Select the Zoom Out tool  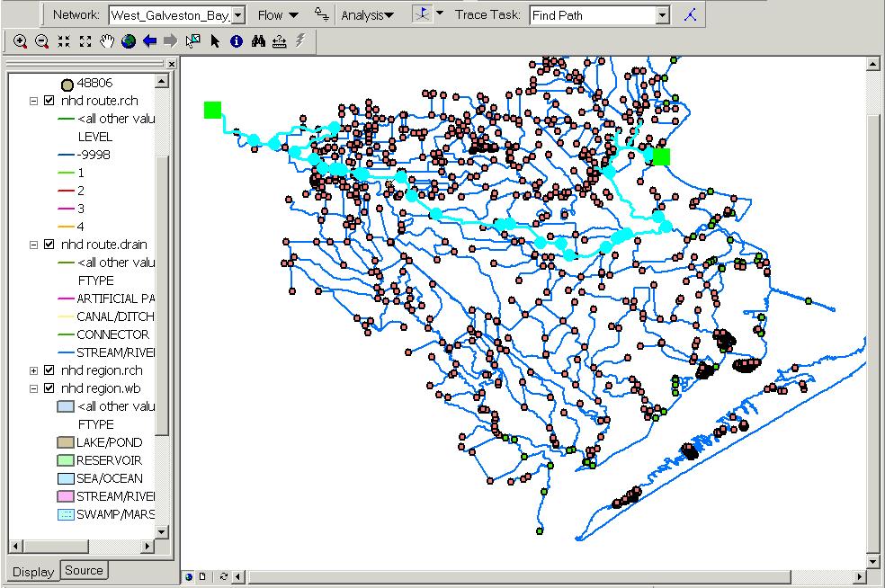click(41, 41)
